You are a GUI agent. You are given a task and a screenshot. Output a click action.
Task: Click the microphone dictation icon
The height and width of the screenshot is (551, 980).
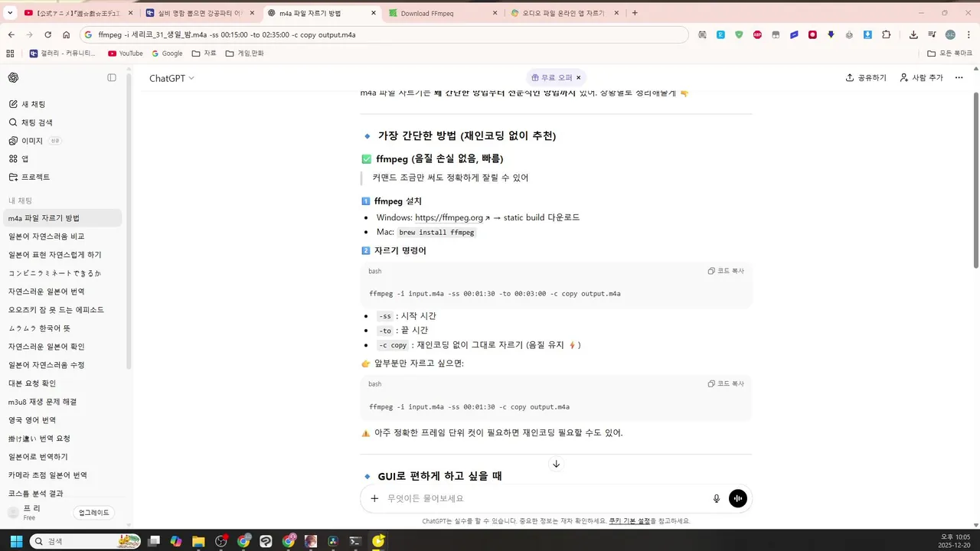pos(717,498)
